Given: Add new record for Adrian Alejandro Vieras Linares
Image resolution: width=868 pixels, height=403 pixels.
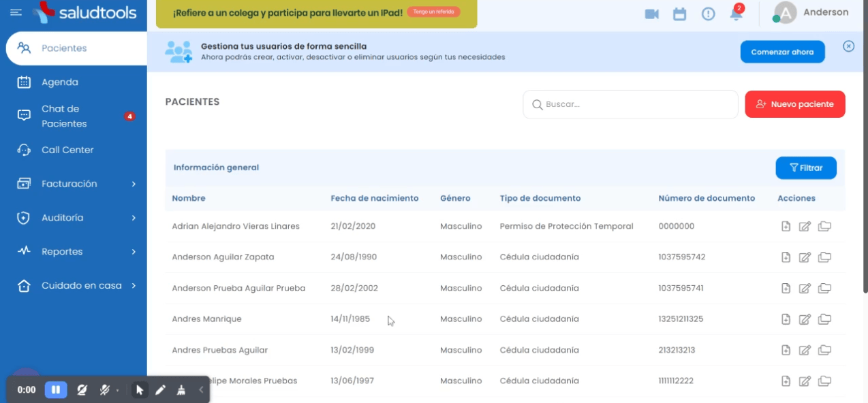Looking at the screenshot, I should (x=786, y=226).
